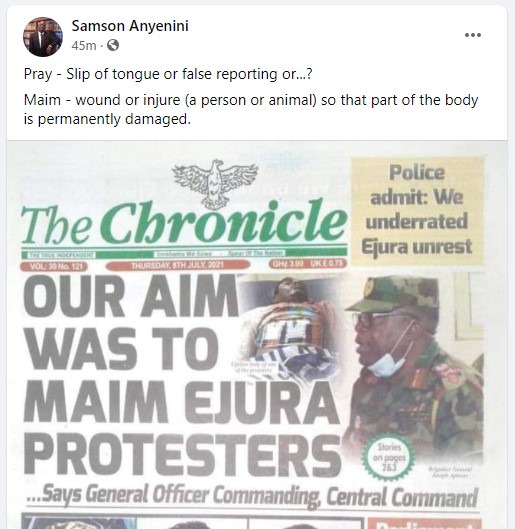
Task: Open the three-dot post options menu
Action: [473, 35]
